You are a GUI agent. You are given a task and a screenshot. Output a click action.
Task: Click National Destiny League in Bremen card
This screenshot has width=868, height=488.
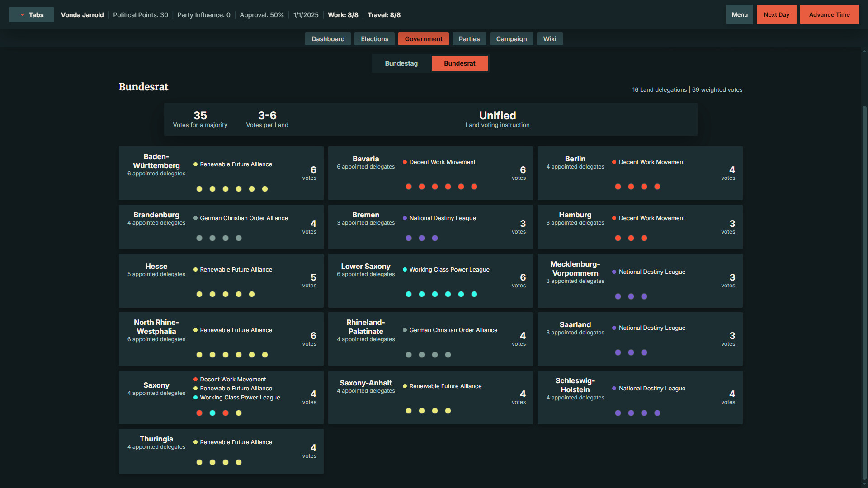443,218
